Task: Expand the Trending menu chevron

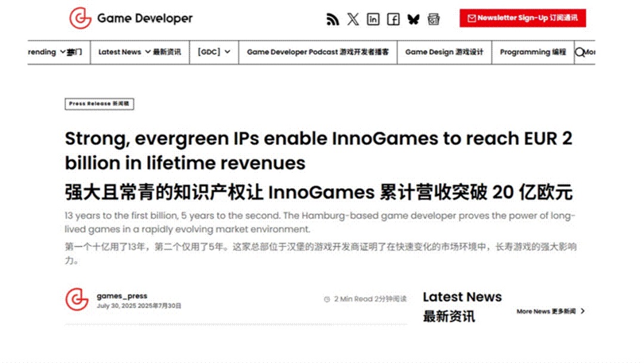Action: point(63,52)
